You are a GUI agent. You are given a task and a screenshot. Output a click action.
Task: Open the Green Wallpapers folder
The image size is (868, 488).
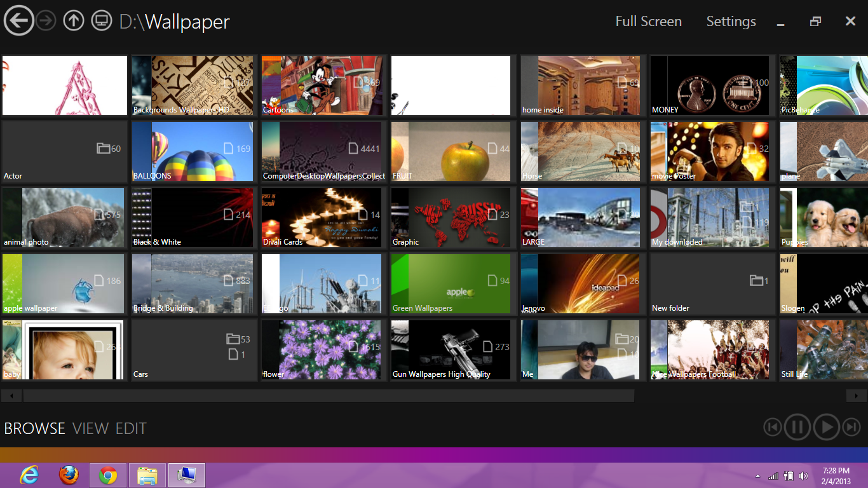point(452,283)
